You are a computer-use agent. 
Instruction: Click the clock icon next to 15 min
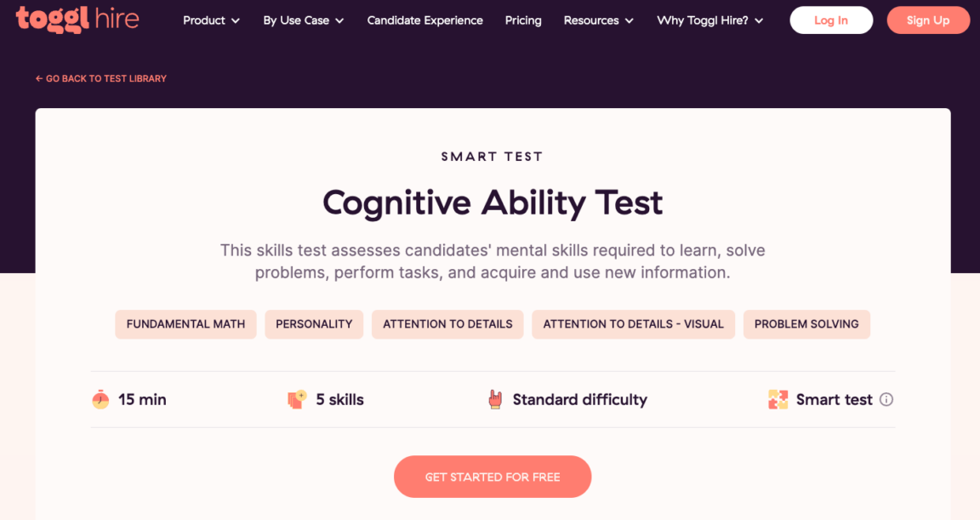(100, 399)
